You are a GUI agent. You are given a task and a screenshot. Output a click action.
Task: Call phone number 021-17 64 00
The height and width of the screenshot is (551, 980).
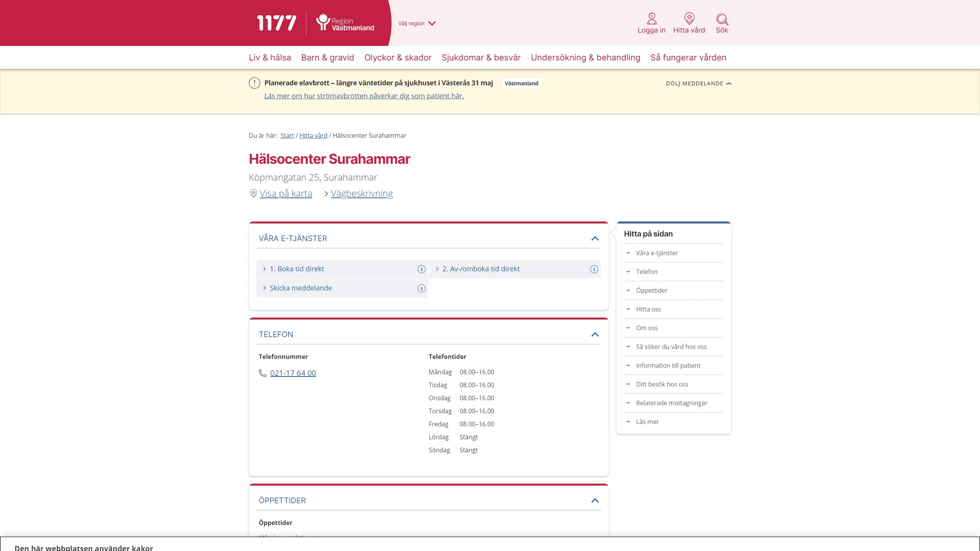coord(293,373)
